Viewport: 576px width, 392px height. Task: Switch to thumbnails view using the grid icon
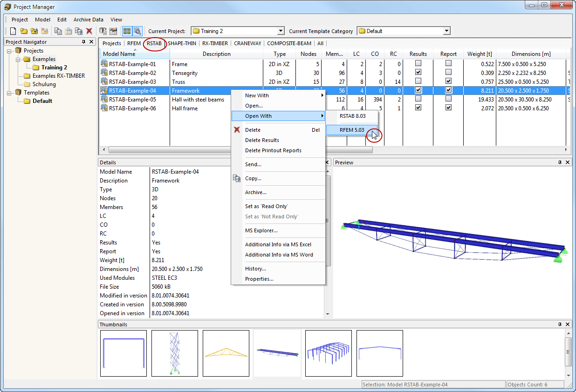[127, 31]
